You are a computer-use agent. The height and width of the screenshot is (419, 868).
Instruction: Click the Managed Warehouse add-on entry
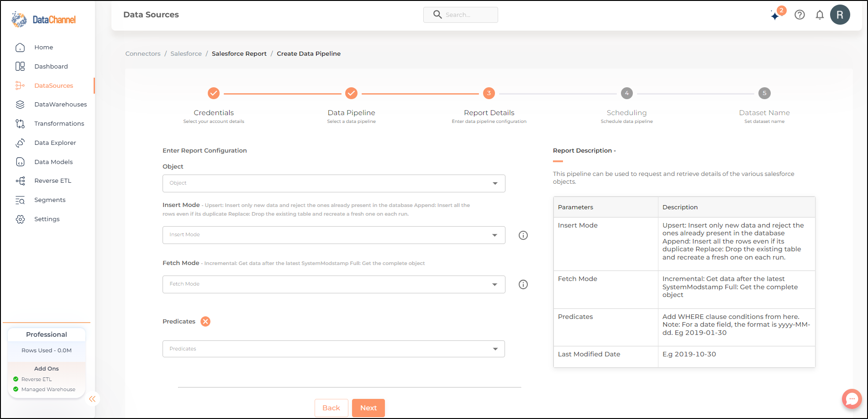(44, 389)
